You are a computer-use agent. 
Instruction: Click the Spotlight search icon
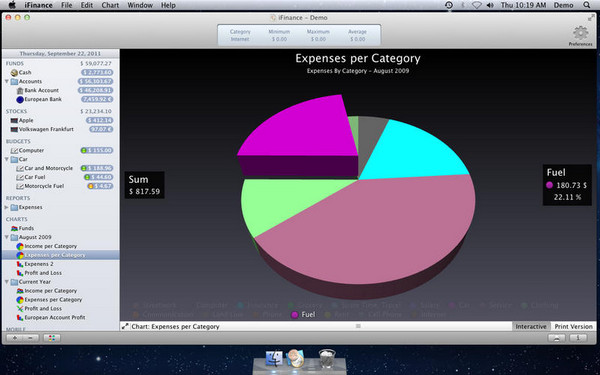(587, 5)
